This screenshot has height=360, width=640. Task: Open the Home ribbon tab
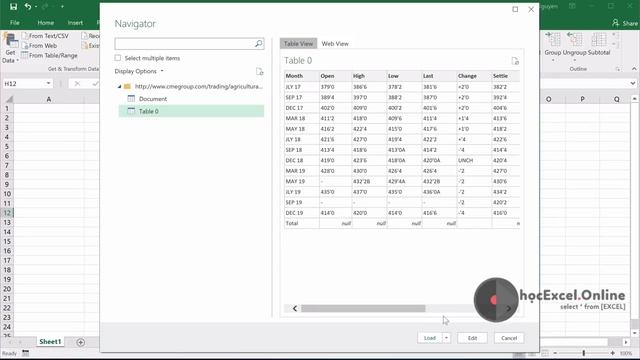[46, 23]
